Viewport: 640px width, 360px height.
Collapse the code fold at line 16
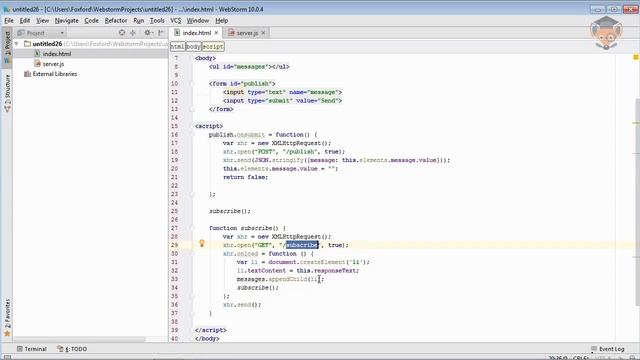(x=192, y=135)
